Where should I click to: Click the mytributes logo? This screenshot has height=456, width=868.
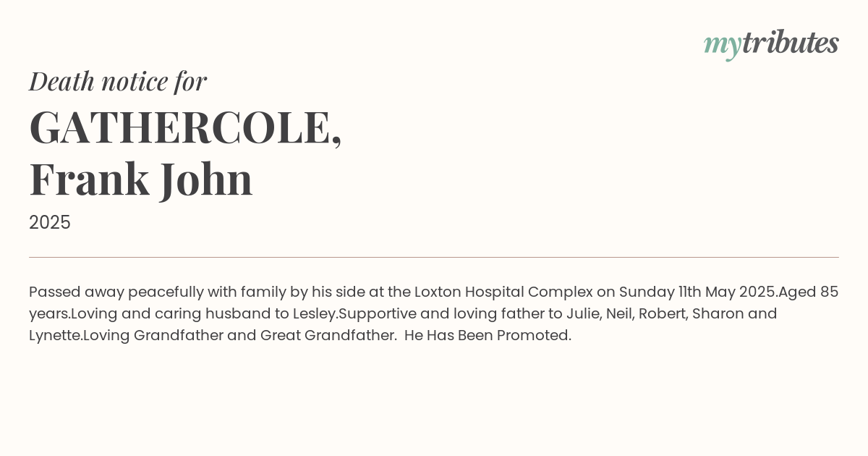click(771, 44)
